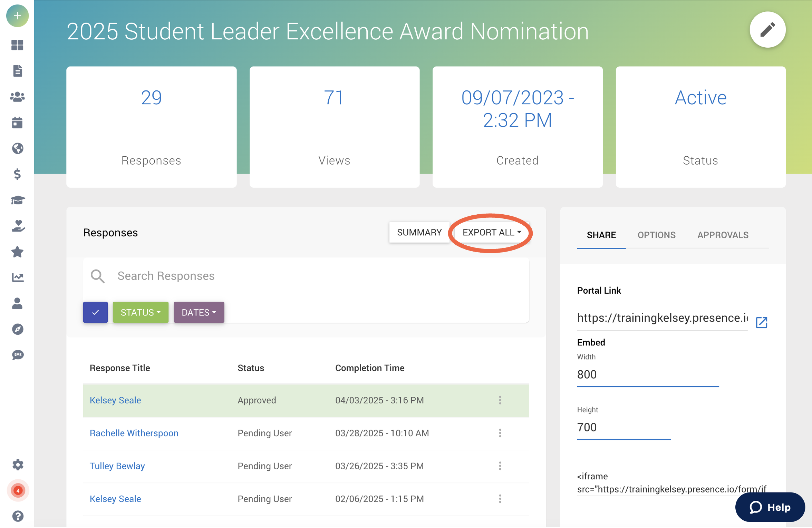Open the globe icon in sidebar

[x=17, y=148]
